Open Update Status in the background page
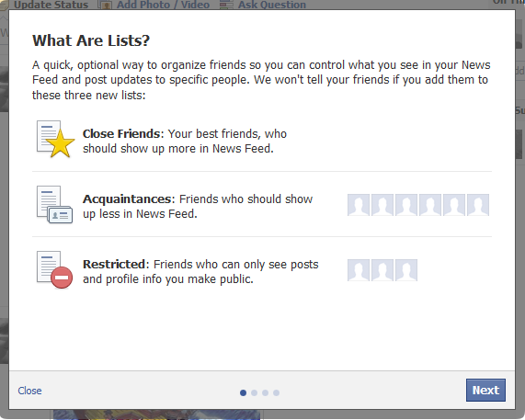 51,5
